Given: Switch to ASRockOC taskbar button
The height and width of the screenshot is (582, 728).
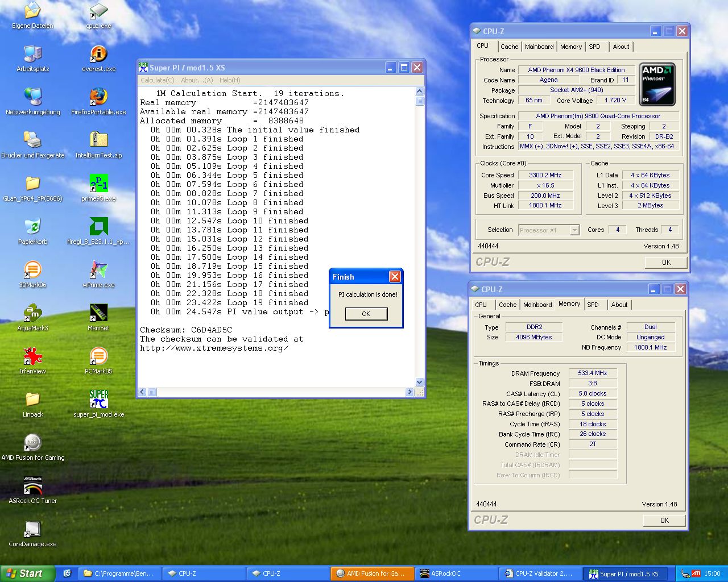Looking at the screenshot, I should (x=457, y=573).
